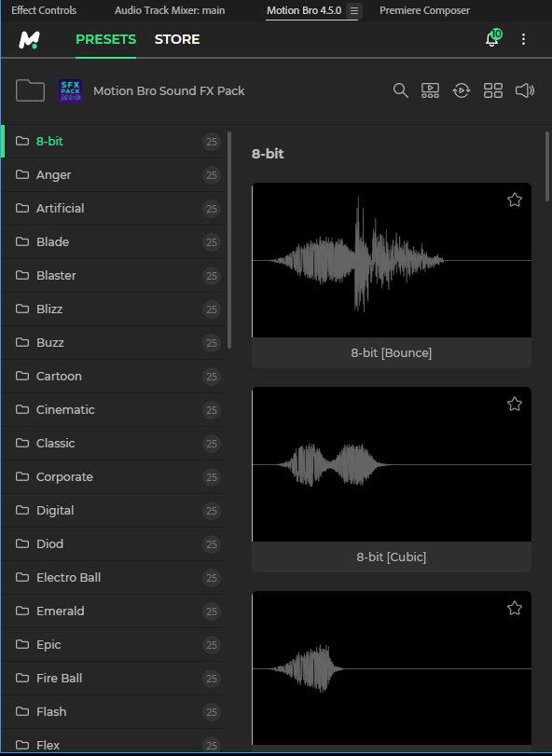Click the folder icon next to Epic

[22, 644]
